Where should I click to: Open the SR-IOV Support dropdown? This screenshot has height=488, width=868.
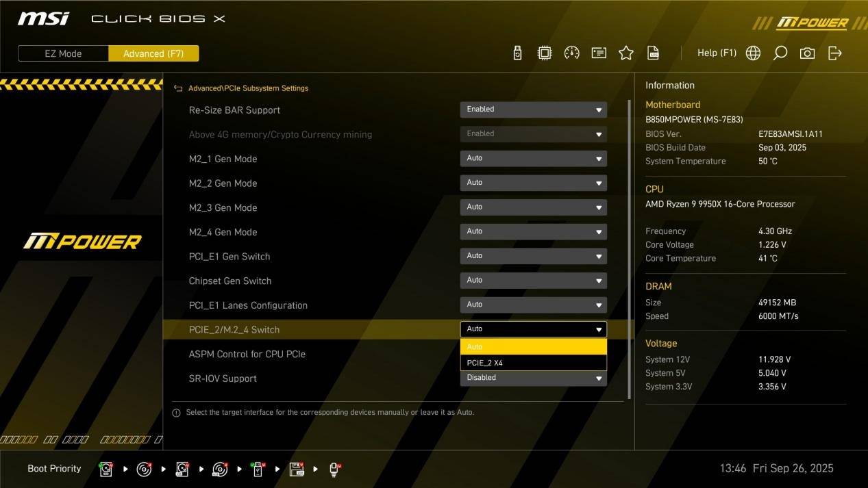pos(533,378)
